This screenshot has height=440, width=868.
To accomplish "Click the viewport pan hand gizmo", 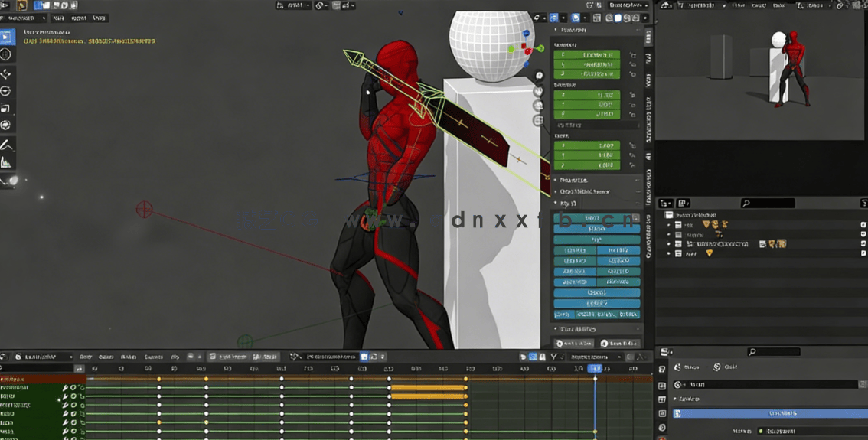I will [539, 91].
